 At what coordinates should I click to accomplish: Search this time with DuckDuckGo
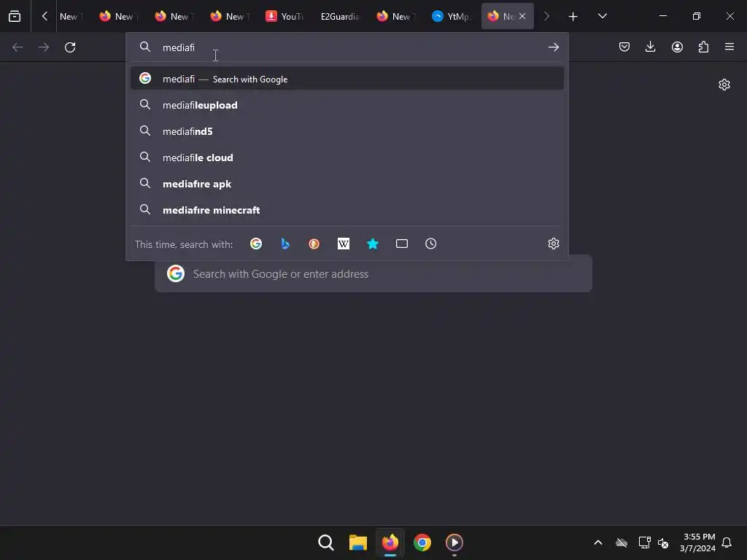click(314, 244)
